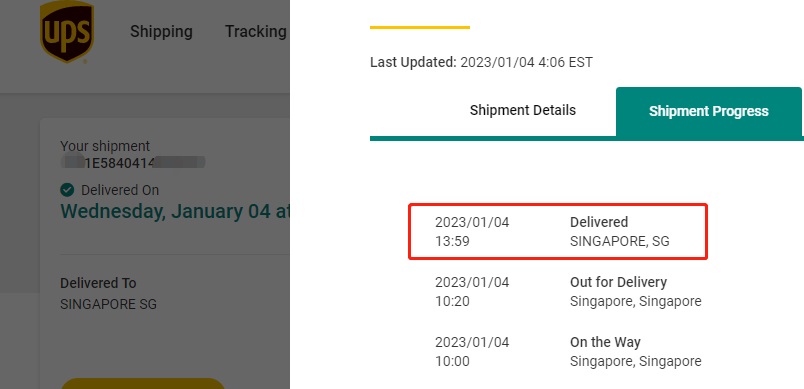Open the Shipping menu
This screenshot has width=804, height=389.
[x=161, y=31]
